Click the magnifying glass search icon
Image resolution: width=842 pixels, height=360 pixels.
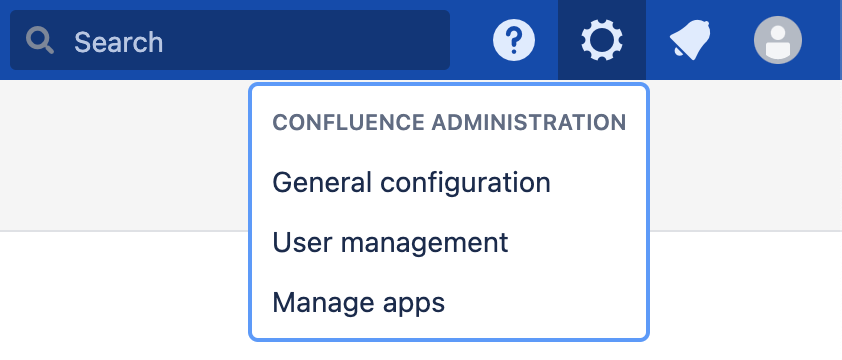(x=40, y=40)
